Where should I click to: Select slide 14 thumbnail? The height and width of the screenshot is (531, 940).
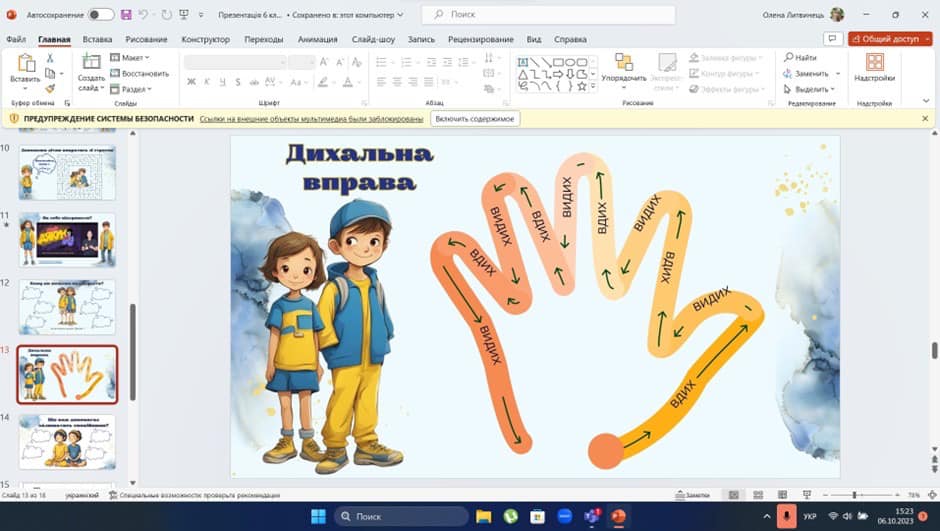click(x=67, y=441)
